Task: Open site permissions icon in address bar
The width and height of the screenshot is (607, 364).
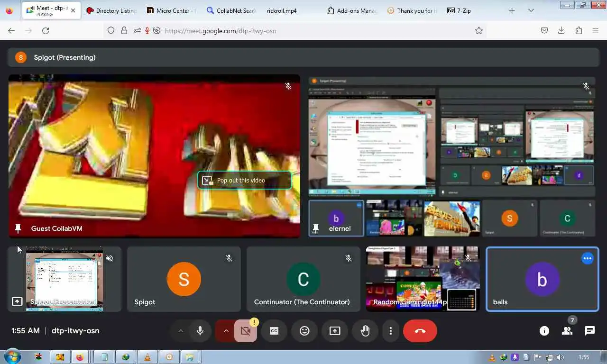Action: 138,30
